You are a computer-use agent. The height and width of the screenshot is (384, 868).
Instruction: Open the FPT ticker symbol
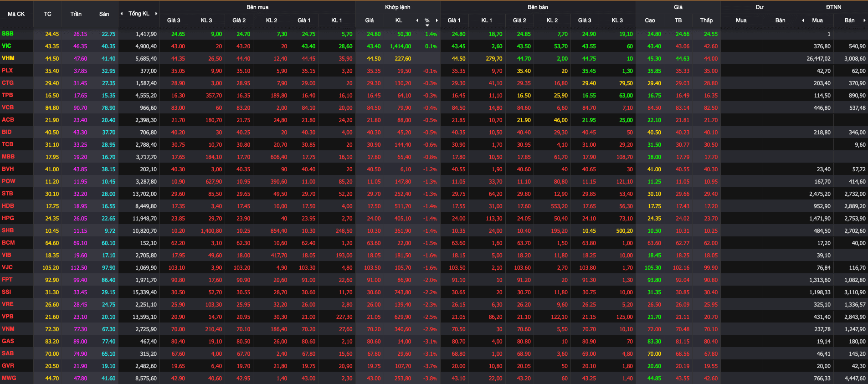point(7,280)
